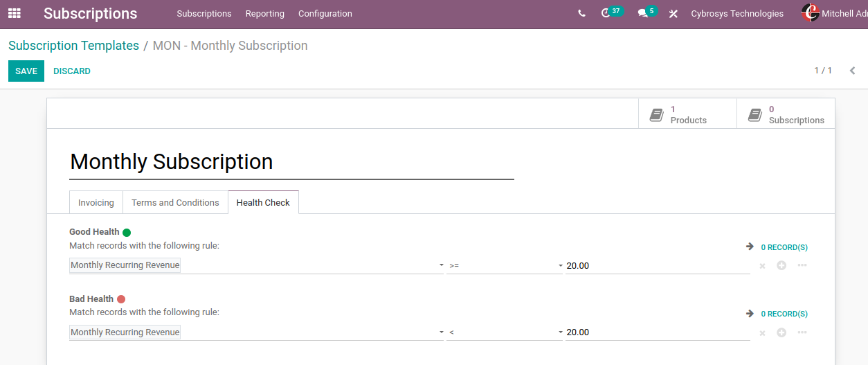Add a branch with Bad Health ellipsis icon
Viewport: 868px width, 365px height.
(802, 332)
